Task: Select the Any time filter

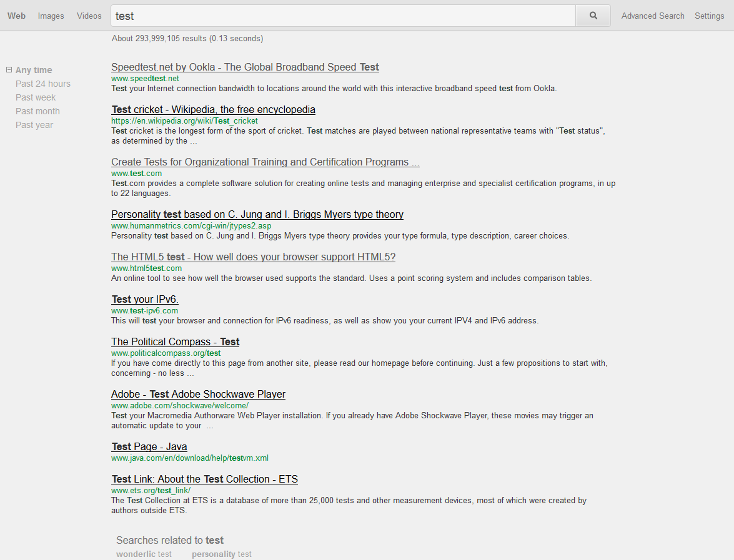Action: pos(34,70)
